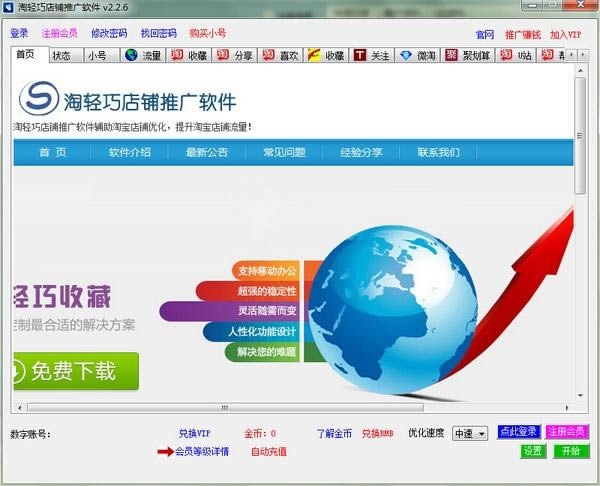Image resolution: width=600 pixels, height=486 pixels.
Task: Open 最新公告 in the blue navigation bar
Action: tap(207, 152)
